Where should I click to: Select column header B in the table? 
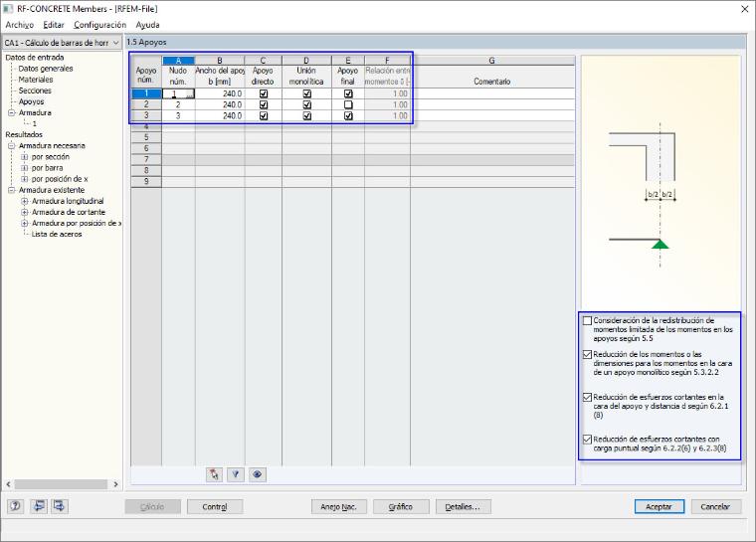click(220, 61)
